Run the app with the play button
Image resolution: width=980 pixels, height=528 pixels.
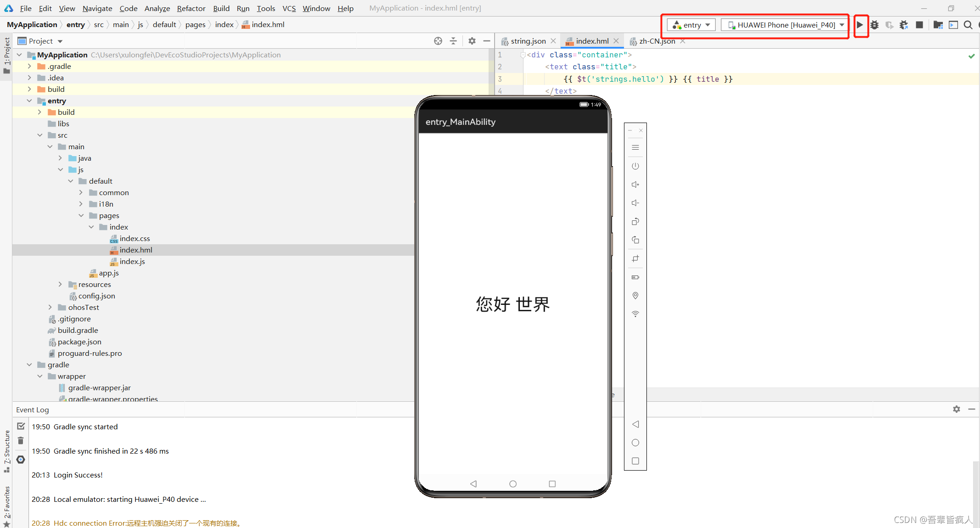[860, 25]
